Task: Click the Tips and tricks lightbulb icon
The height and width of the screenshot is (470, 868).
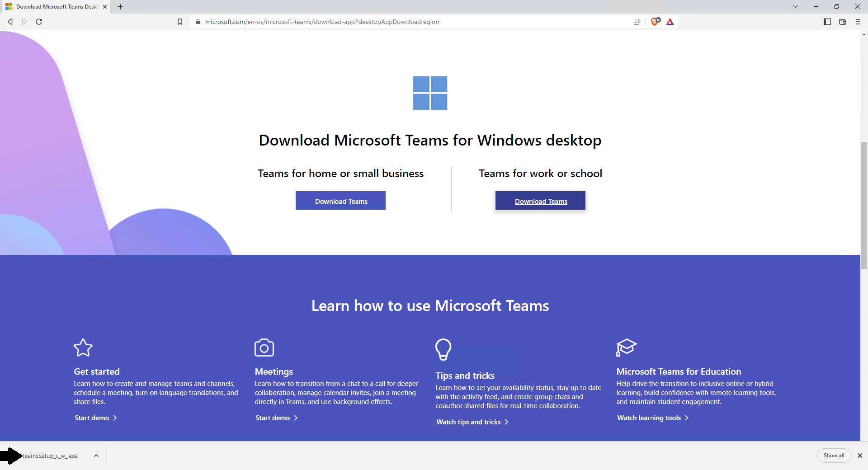Action: click(x=443, y=349)
